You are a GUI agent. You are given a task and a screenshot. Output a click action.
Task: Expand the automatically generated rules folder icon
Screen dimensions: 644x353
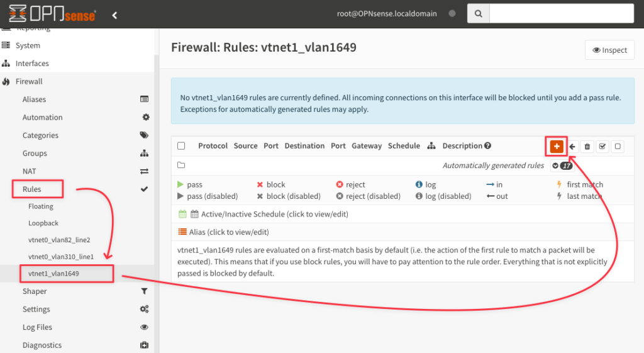[x=181, y=165]
